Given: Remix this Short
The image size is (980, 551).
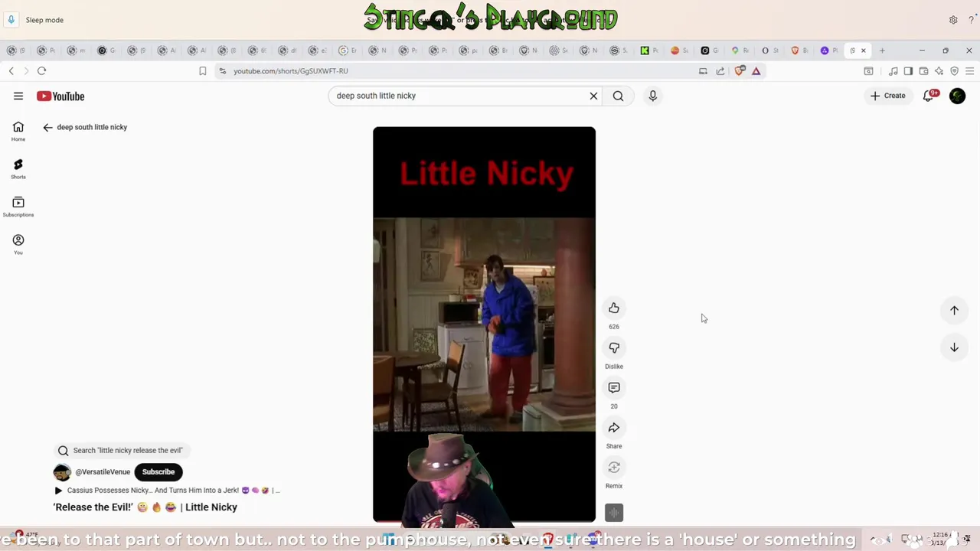Looking at the screenshot, I should [614, 467].
